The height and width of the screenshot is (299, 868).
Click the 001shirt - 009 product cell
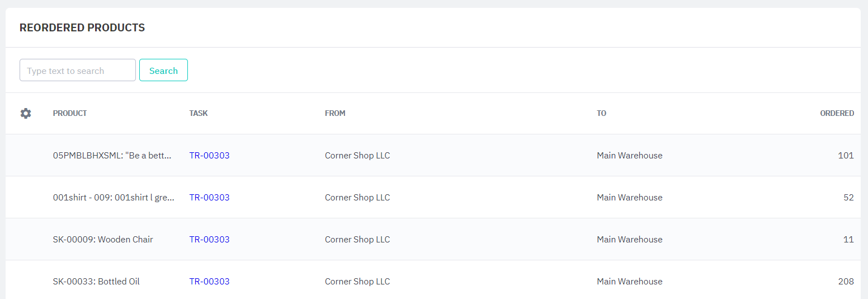tap(114, 198)
